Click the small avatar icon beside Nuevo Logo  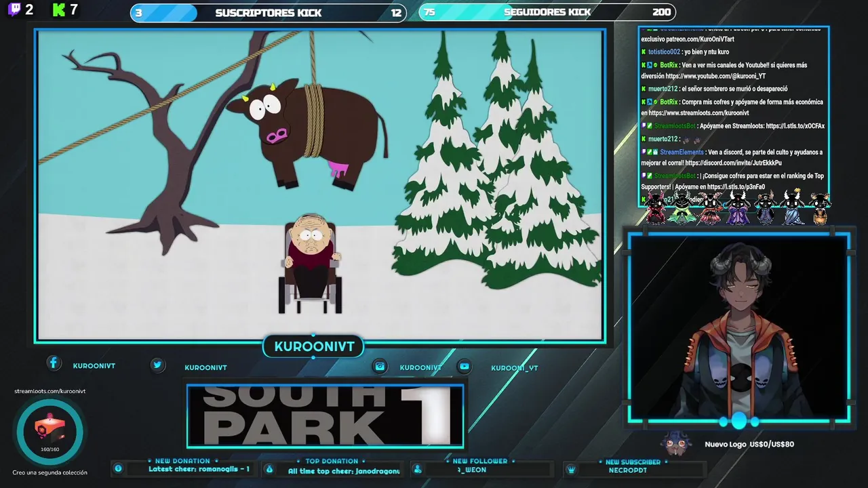click(x=675, y=444)
